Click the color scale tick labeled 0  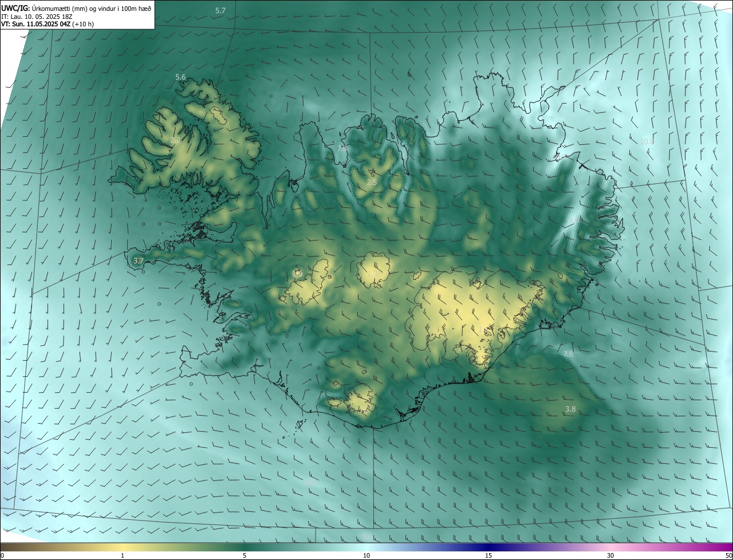2,555
